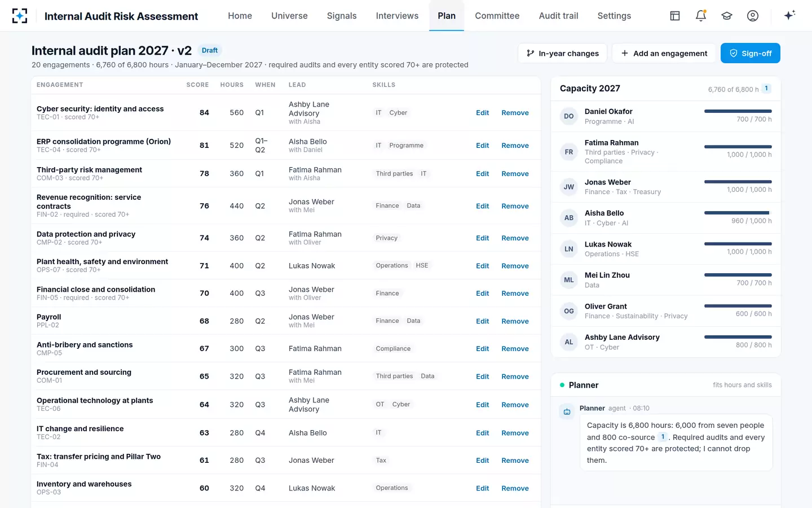The width and height of the screenshot is (812, 508).
Task: Click the LN avatar for Lukas Nowak
Action: pyautogui.click(x=569, y=249)
